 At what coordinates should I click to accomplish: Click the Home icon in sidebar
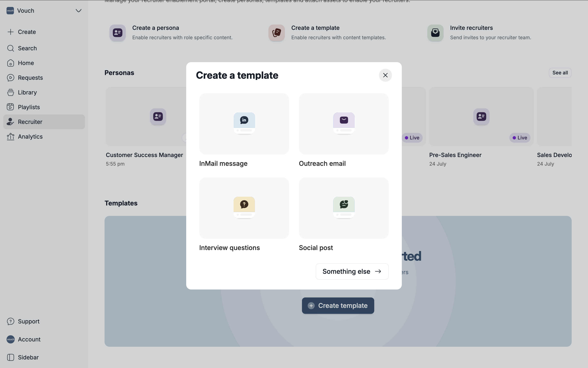coord(10,63)
